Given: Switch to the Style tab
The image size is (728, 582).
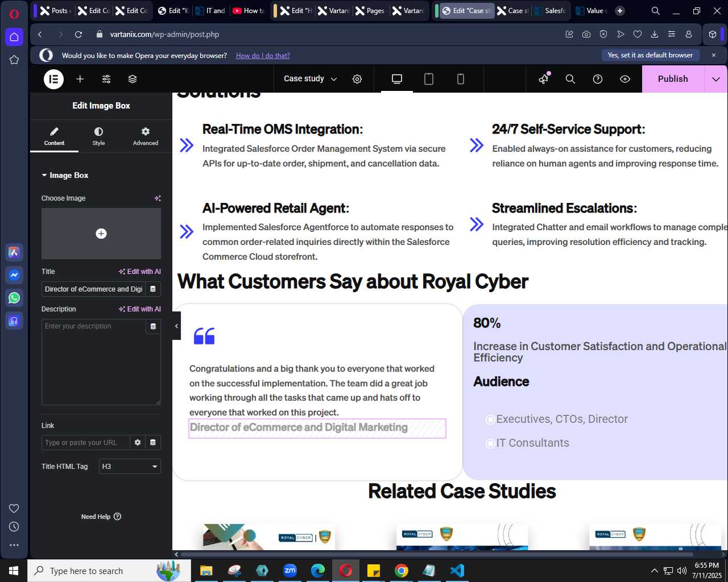Looking at the screenshot, I should pos(98,136).
